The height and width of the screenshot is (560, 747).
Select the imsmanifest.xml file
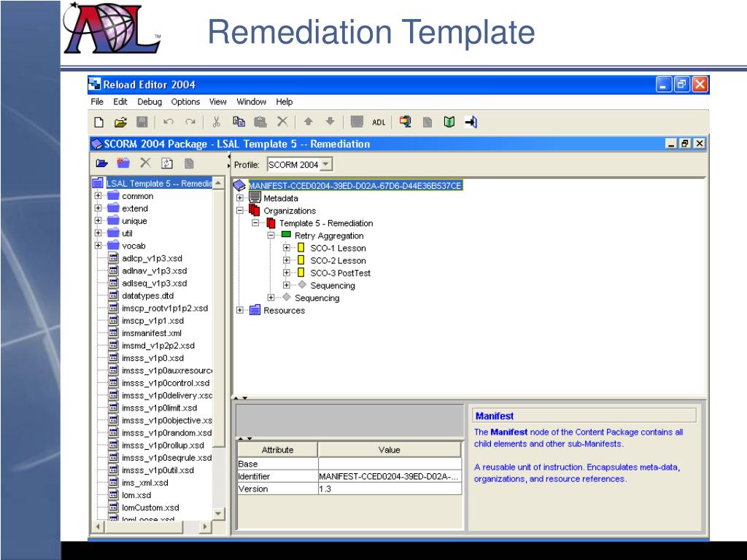click(152, 333)
